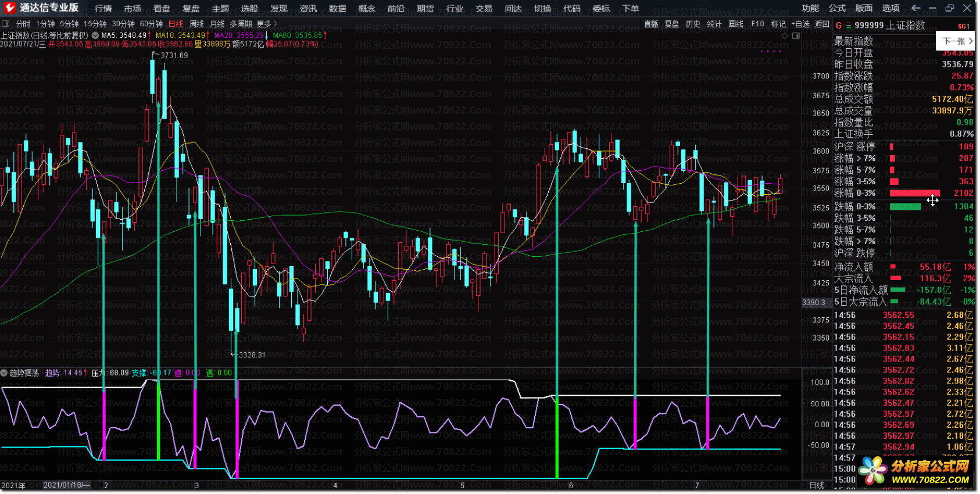Viewport: 980px width, 494px height.
Task: Click the diamond marker icon above chart
Action: [x=785, y=36]
